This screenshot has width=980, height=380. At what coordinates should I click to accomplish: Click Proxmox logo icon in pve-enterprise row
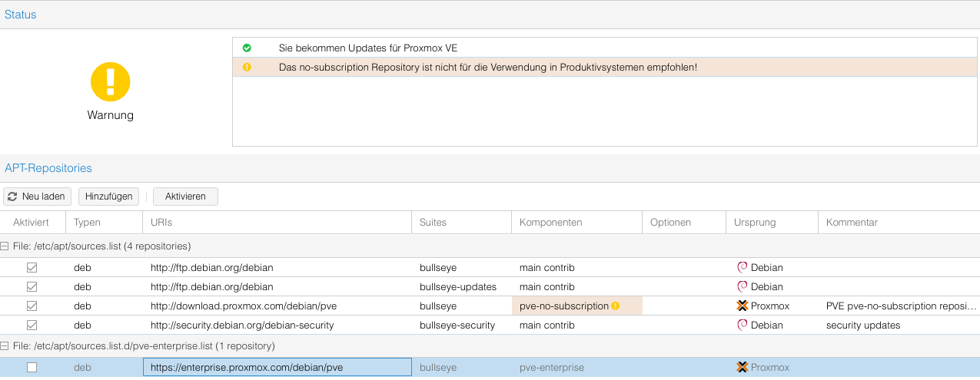tap(742, 368)
